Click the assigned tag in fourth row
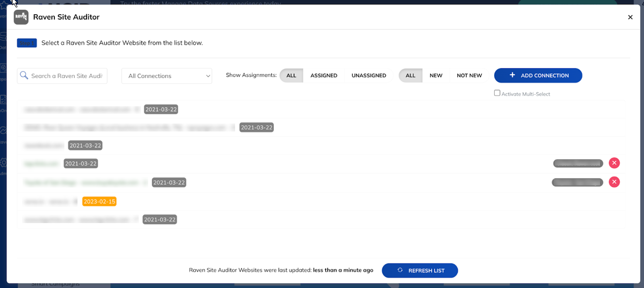644x288 pixels. pos(578,163)
